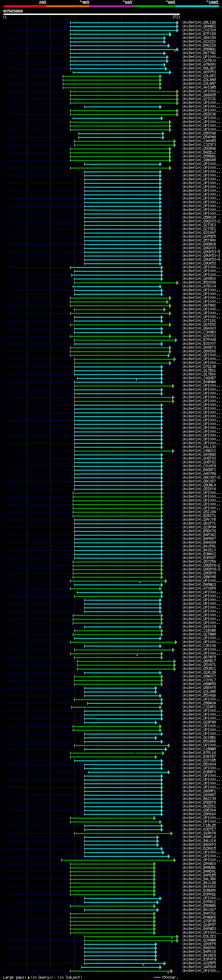This screenshot has height=980, width=222.
Task: Select the UniRef100_C4A0R5 label
Action: [x=199, y=141]
